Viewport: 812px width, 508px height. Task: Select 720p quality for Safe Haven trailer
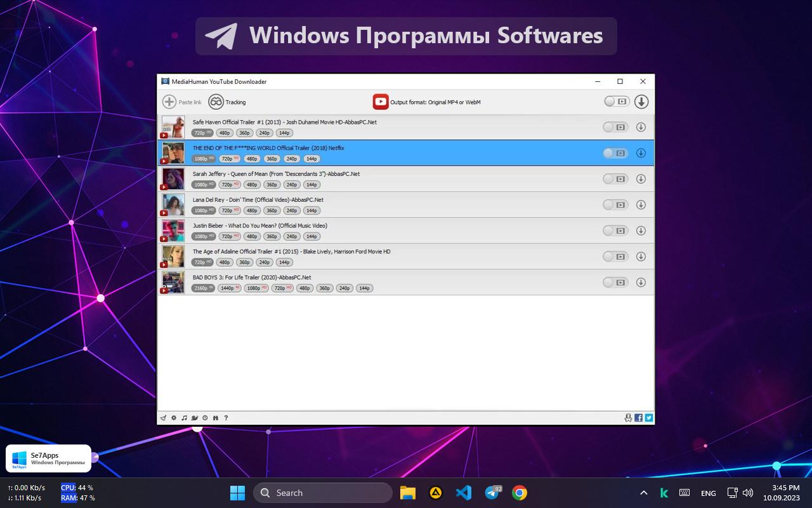tap(202, 133)
